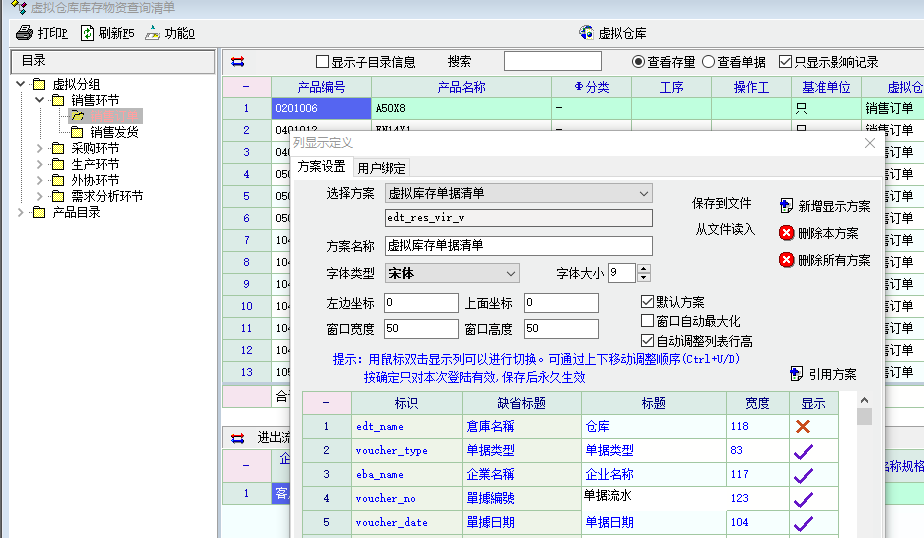This screenshot has height=538, width=924.
Task: Click the red 删除所有方案 delete icon
Action: click(786, 260)
